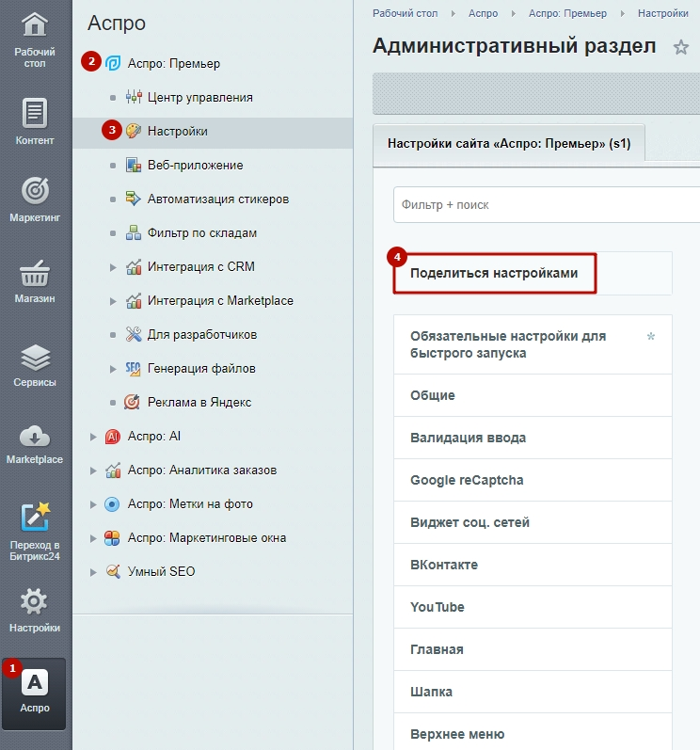Select the Настройки сайта «Аспро: Премьер» tab

tap(509, 143)
